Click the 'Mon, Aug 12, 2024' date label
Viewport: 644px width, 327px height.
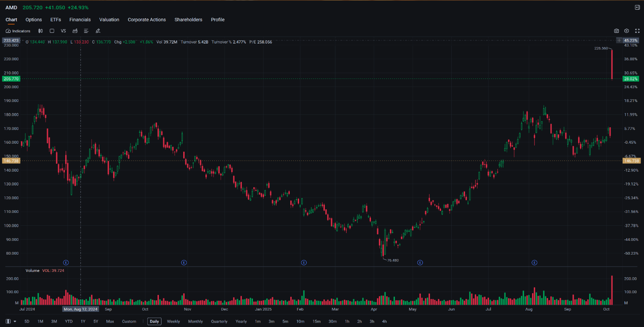pyautogui.click(x=80, y=309)
